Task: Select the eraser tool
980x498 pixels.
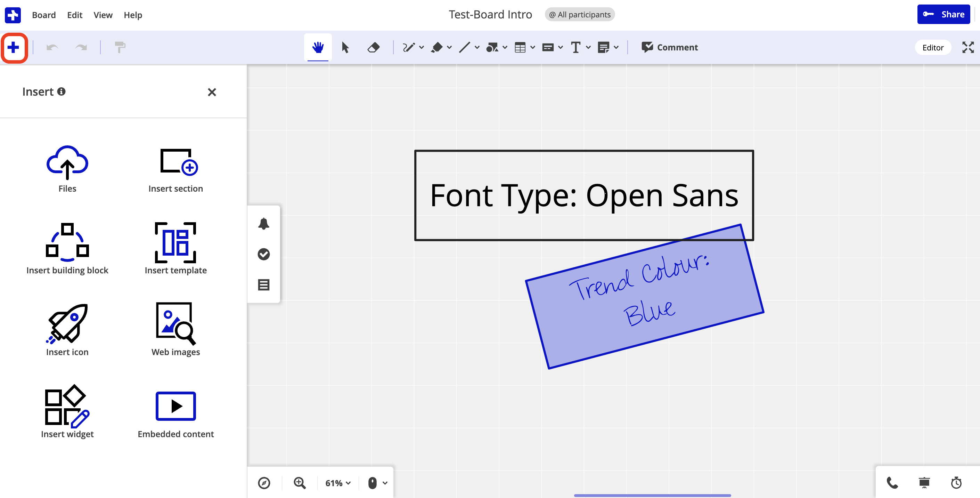Action: coord(373,48)
